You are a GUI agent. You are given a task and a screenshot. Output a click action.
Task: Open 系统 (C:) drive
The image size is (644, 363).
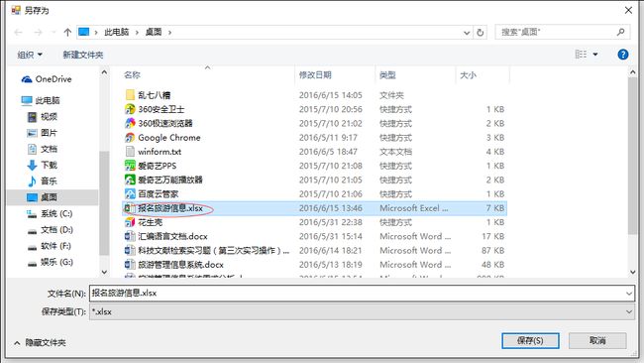(50, 213)
